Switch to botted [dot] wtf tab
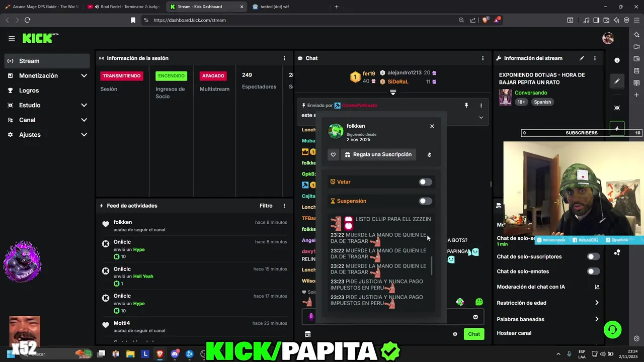Image resolution: width=644 pixels, height=362 pixels. [288, 7]
